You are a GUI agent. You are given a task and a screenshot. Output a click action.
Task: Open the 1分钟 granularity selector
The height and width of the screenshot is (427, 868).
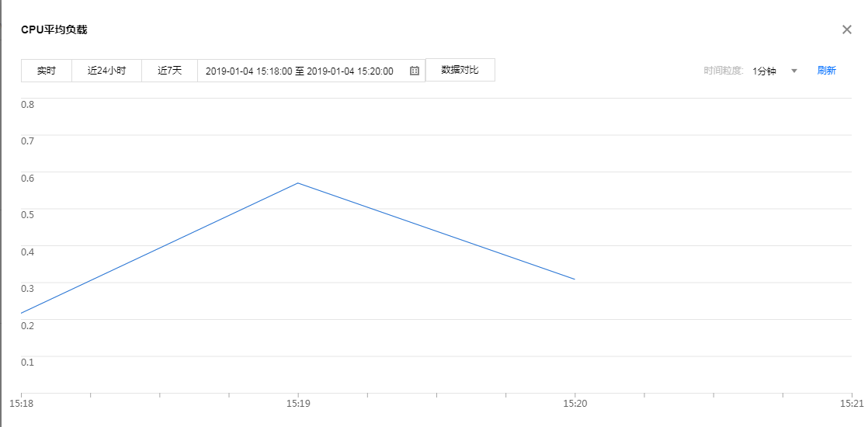coord(765,71)
